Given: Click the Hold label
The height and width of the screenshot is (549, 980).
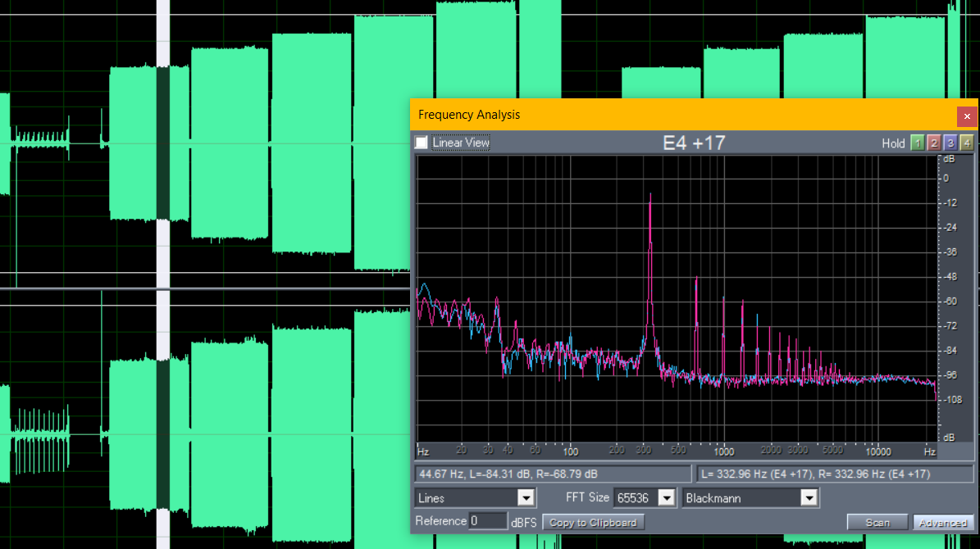Looking at the screenshot, I should coord(893,143).
